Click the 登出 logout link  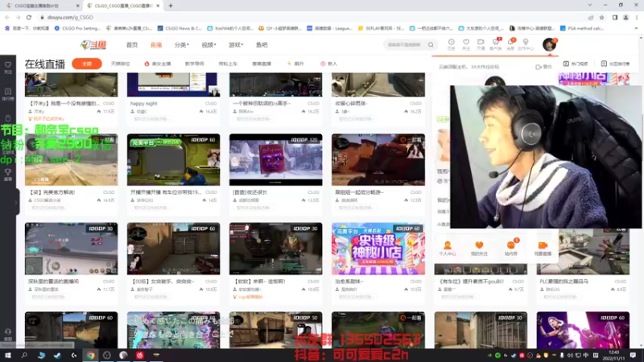(544, 67)
